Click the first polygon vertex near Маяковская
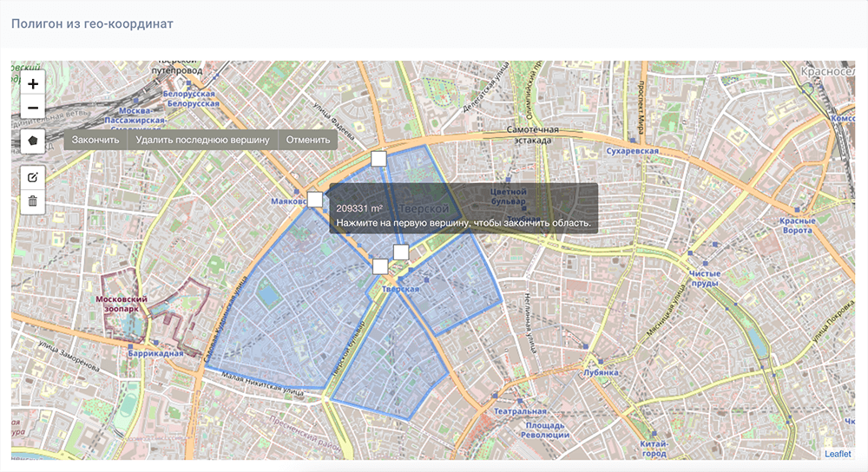The width and height of the screenshot is (868, 472). (x=315, y=200)
